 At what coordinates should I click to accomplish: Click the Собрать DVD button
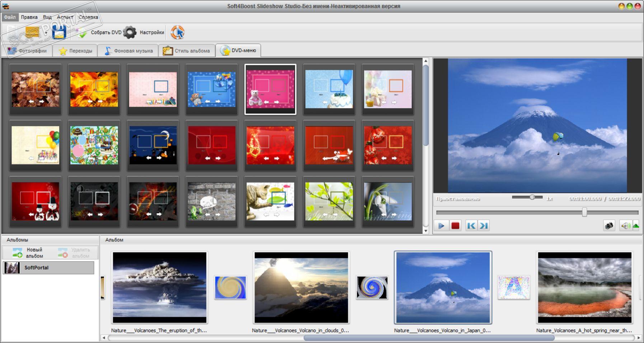98,32
